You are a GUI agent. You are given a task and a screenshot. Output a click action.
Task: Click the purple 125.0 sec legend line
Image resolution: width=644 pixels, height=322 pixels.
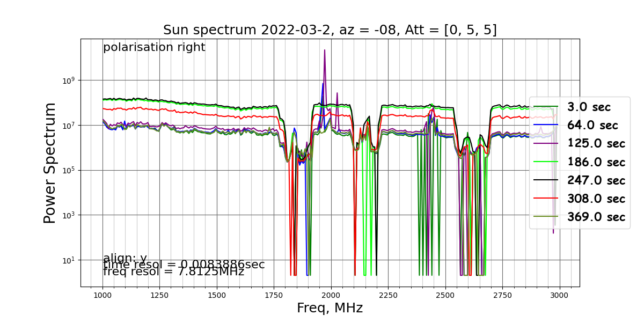(x=546, y=143)
